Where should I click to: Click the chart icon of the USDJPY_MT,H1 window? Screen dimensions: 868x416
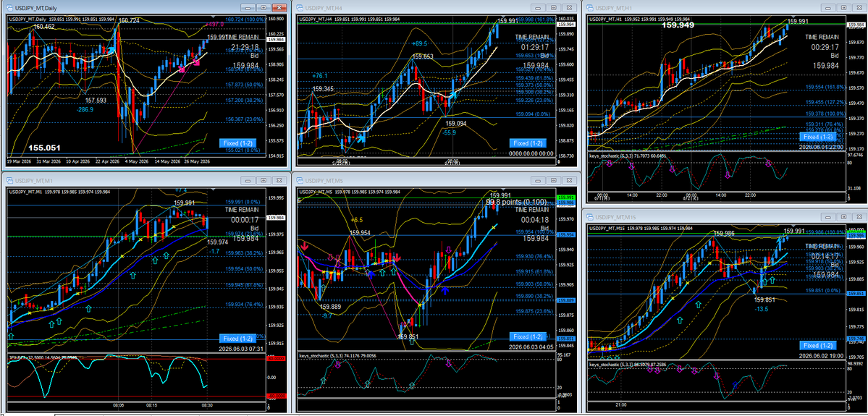(x=590, y=8)
